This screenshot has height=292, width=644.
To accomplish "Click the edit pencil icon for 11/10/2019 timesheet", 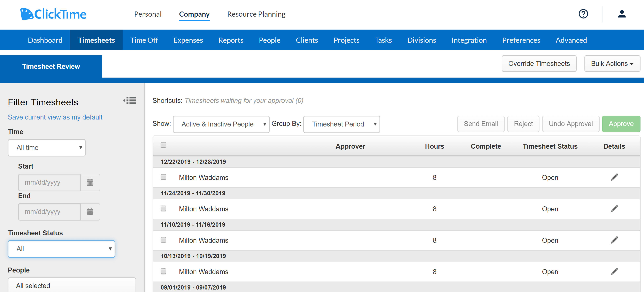I will (x=614, y=240).
